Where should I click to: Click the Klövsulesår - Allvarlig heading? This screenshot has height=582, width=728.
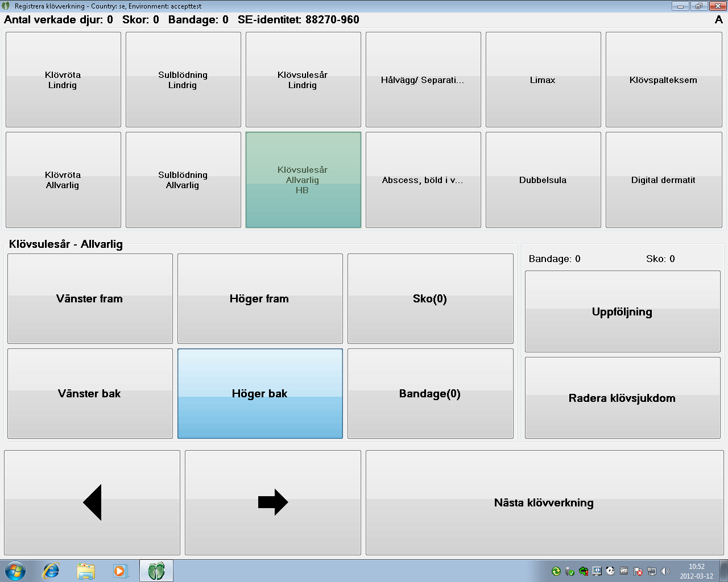(x=66, y=244)
